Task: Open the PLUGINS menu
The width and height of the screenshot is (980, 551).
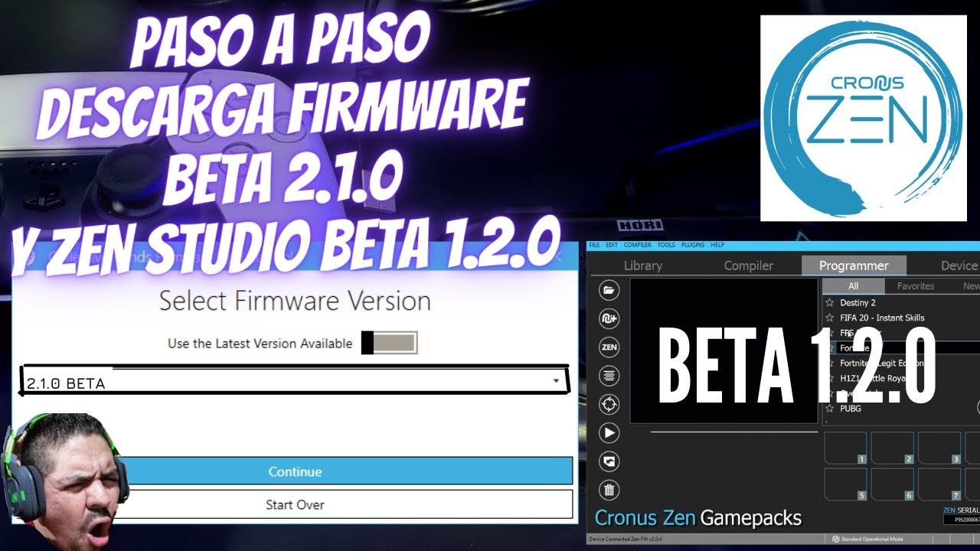Action: 693,245
